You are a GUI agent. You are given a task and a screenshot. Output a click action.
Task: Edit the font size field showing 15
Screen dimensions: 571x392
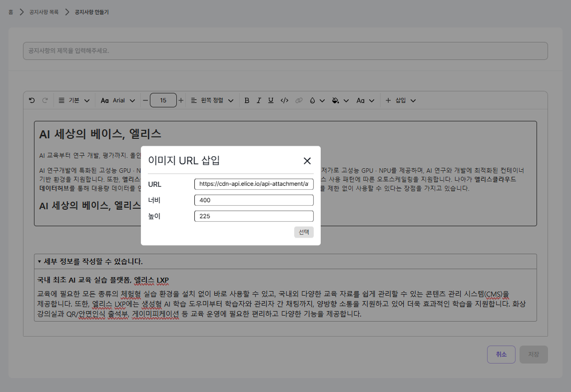point(163,100)
